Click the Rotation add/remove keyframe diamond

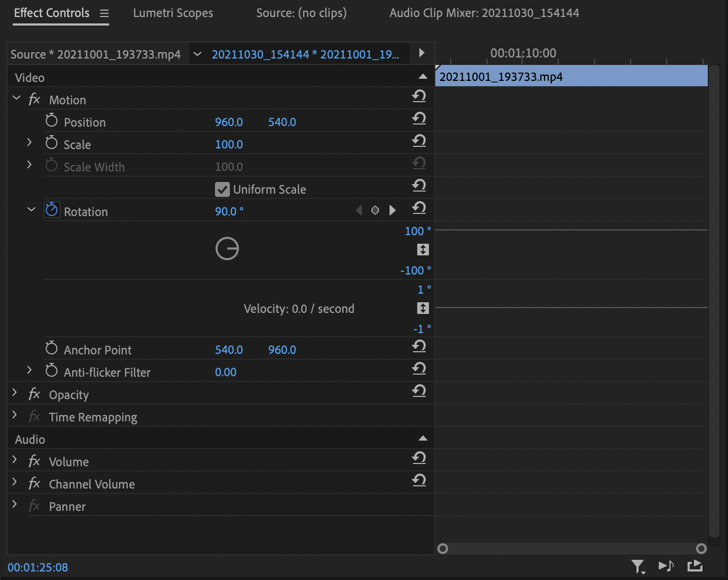(375, 211)
